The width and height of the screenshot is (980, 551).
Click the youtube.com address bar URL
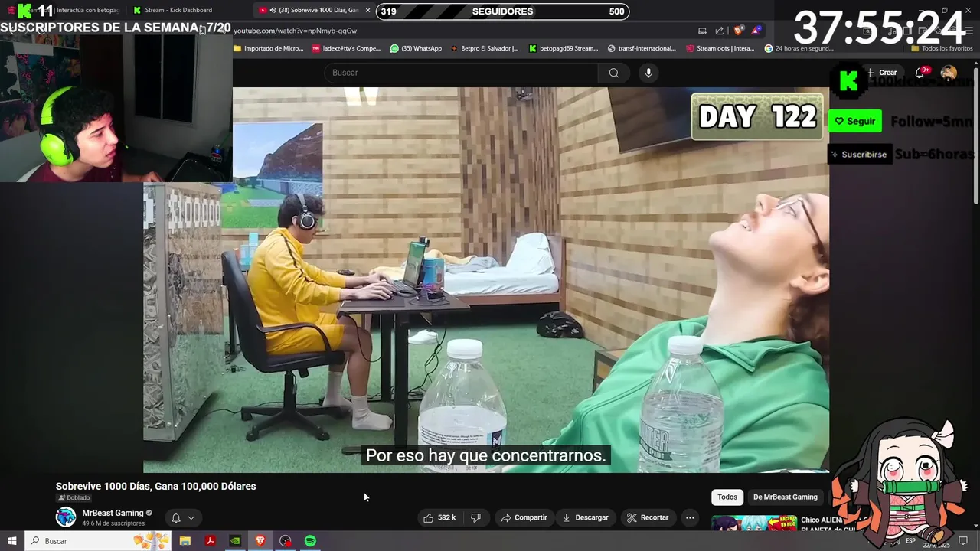click(x=296, y=31)
